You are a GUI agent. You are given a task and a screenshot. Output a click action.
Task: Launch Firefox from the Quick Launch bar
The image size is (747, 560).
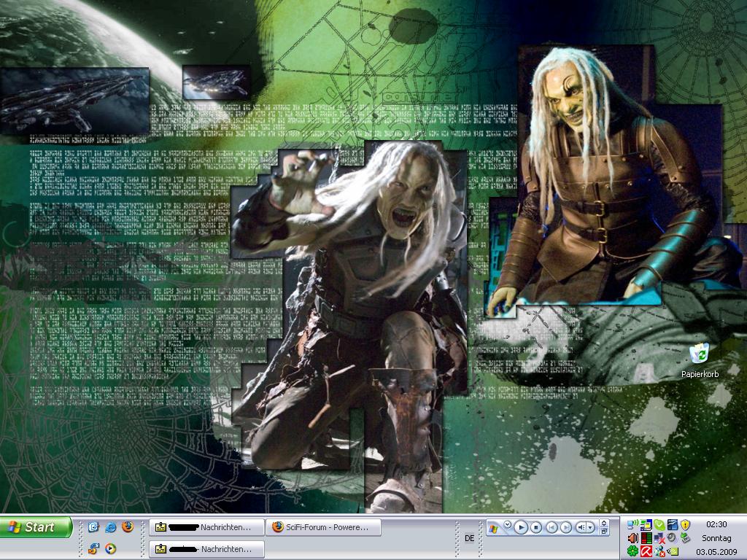point(128,526)
